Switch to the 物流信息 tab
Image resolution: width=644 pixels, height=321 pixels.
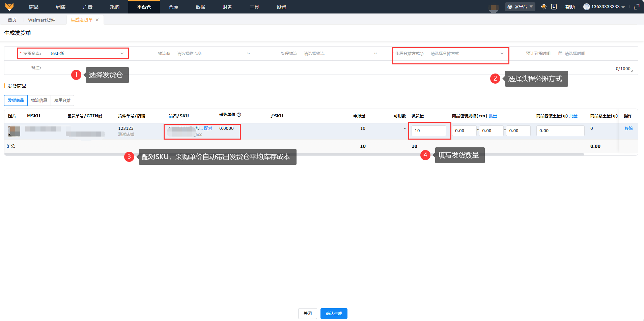(39, 100)
